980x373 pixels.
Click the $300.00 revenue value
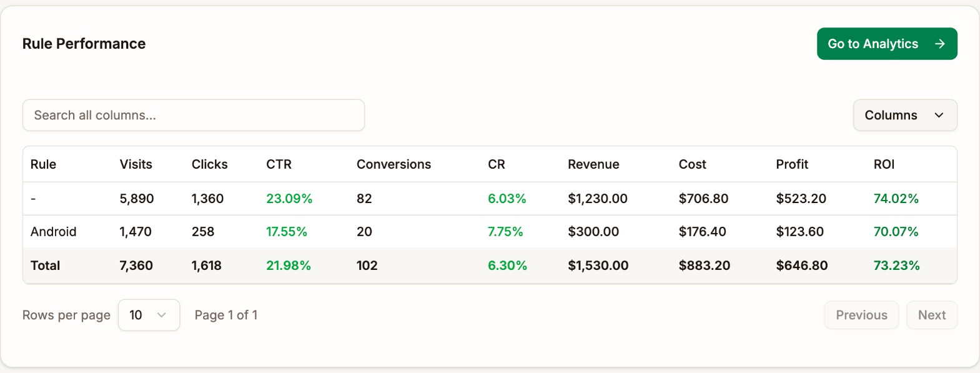pyautogui.click(x=593, y=232)
